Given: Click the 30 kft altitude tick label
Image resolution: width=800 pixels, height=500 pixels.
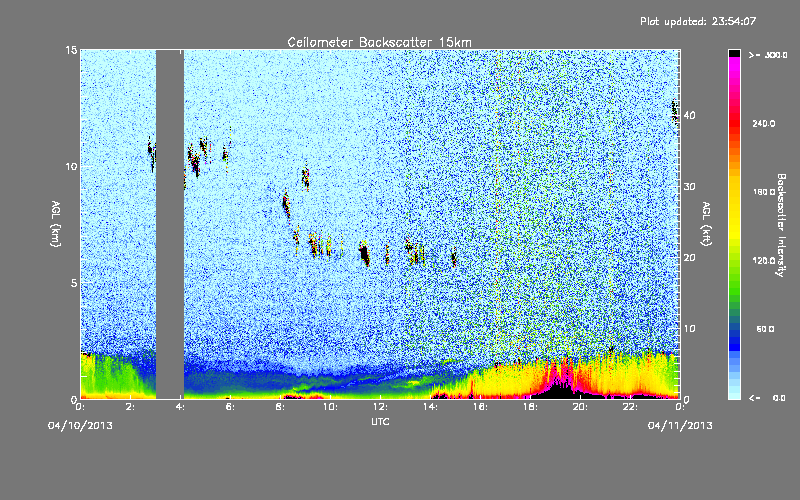Looking at the screenshot, I should (689, 187).
